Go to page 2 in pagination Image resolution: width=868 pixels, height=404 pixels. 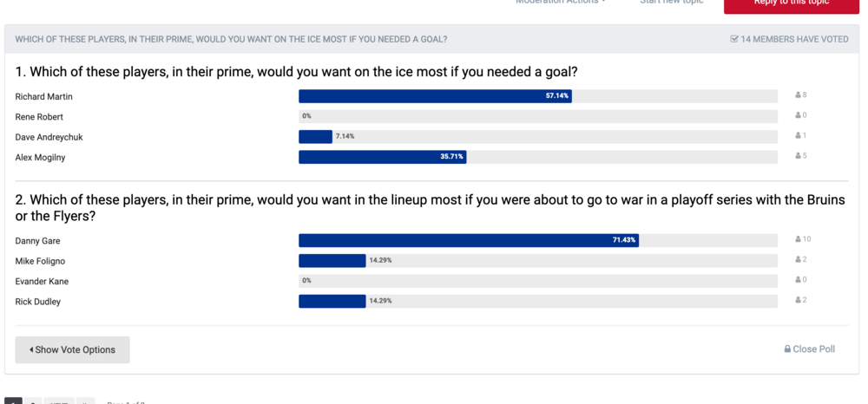point(33,402)
